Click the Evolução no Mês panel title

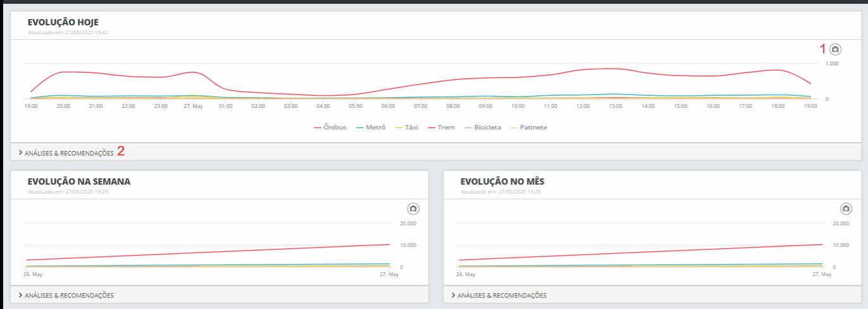coord(502,181)
